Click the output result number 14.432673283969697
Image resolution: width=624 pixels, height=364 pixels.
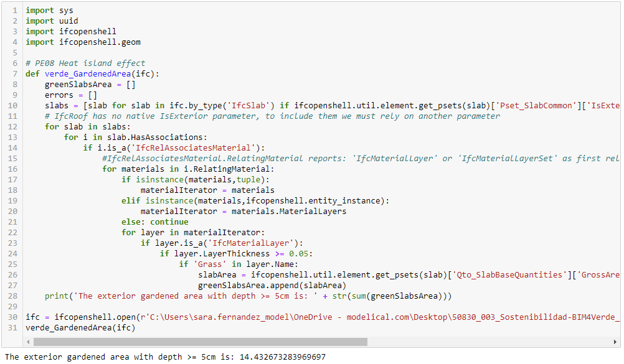coord(283,357)
